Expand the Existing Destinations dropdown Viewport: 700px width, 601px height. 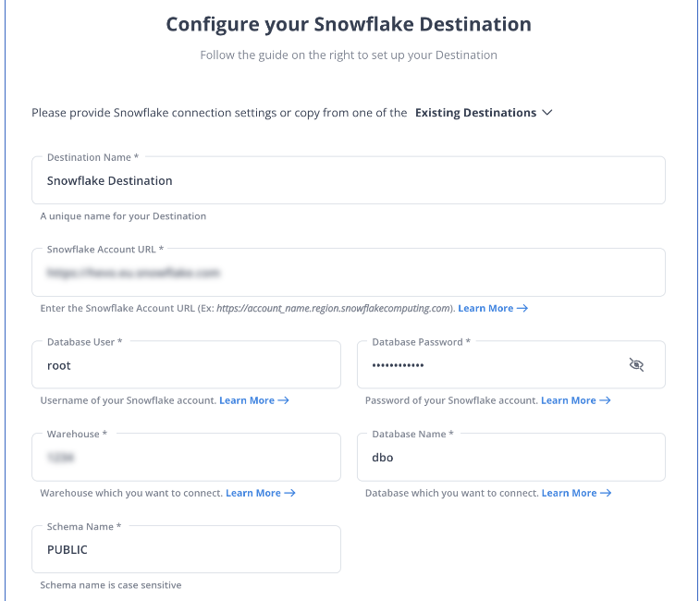[484, 113]
